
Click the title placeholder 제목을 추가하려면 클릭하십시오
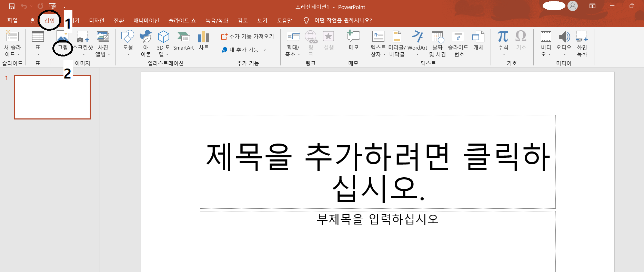(378, 162)
